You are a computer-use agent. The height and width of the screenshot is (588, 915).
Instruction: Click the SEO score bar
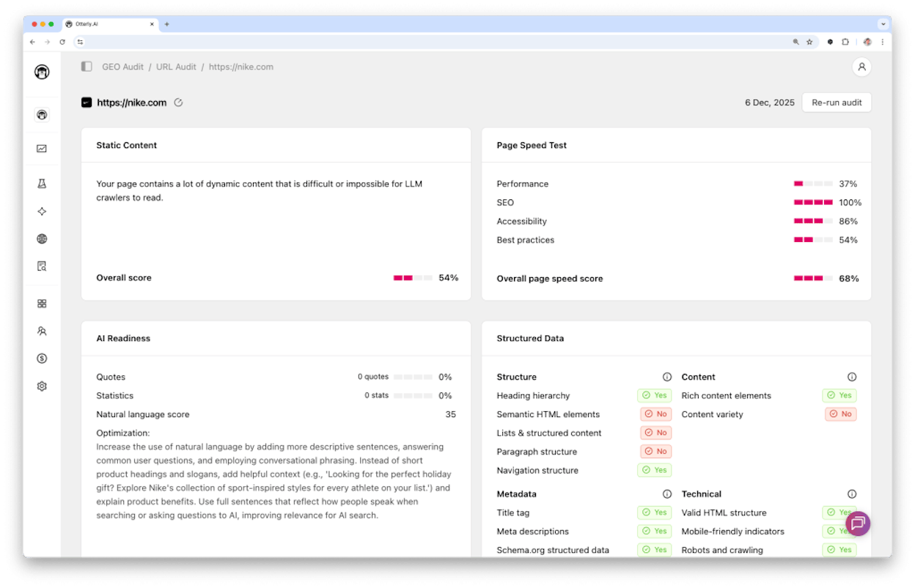(813, 202)
